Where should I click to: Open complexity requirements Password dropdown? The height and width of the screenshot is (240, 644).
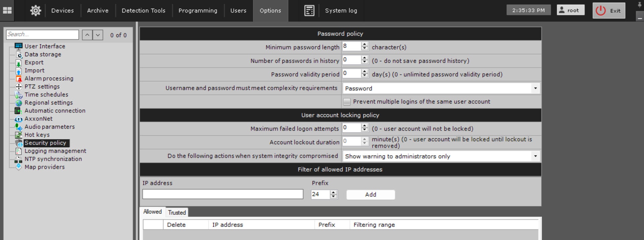(535, 88)
